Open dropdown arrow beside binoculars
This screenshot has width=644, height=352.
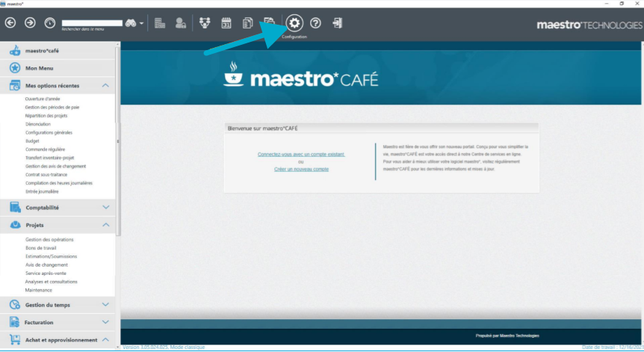[141, 23]
